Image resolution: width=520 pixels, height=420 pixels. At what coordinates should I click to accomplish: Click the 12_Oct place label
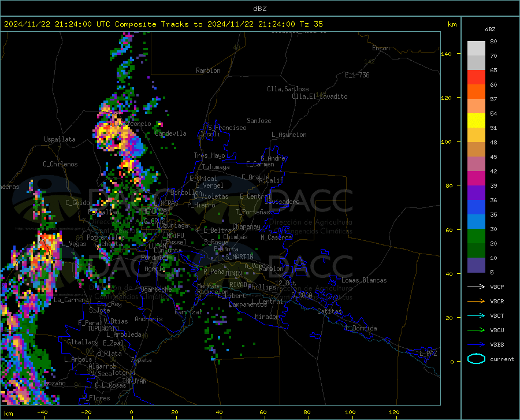click(x=285, y=283)
